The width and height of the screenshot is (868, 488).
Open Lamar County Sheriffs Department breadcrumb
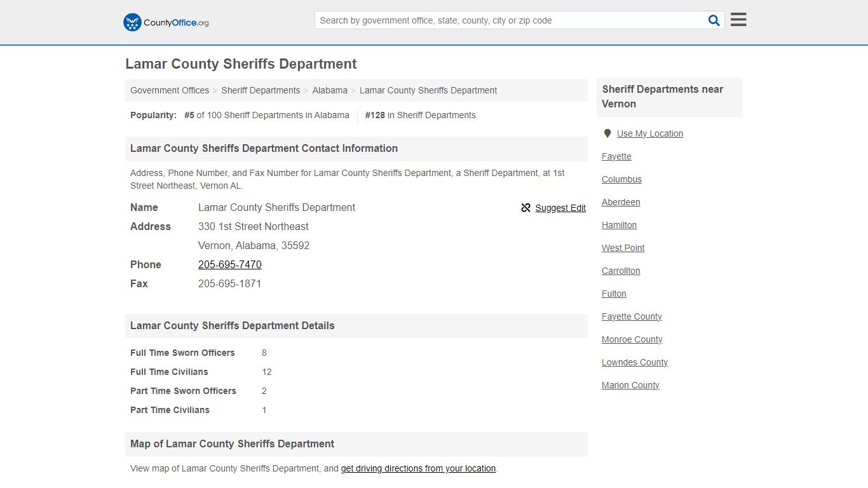pos(428,90)
